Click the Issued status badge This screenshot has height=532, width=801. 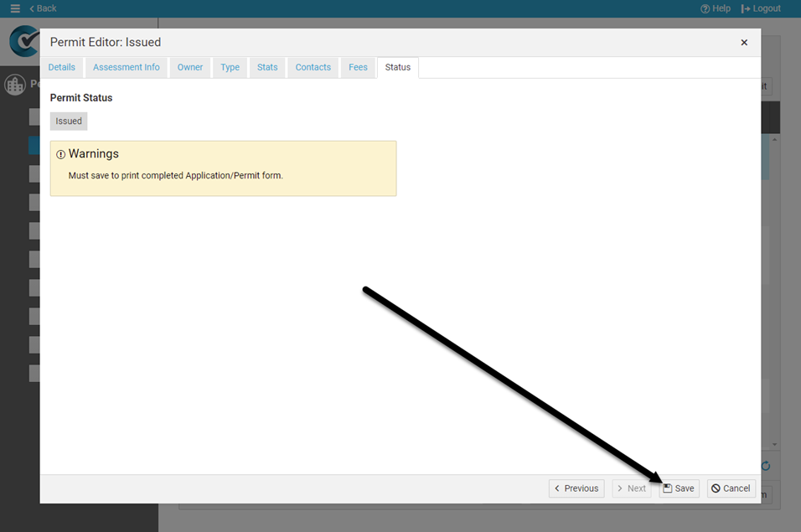click(68, 121)
